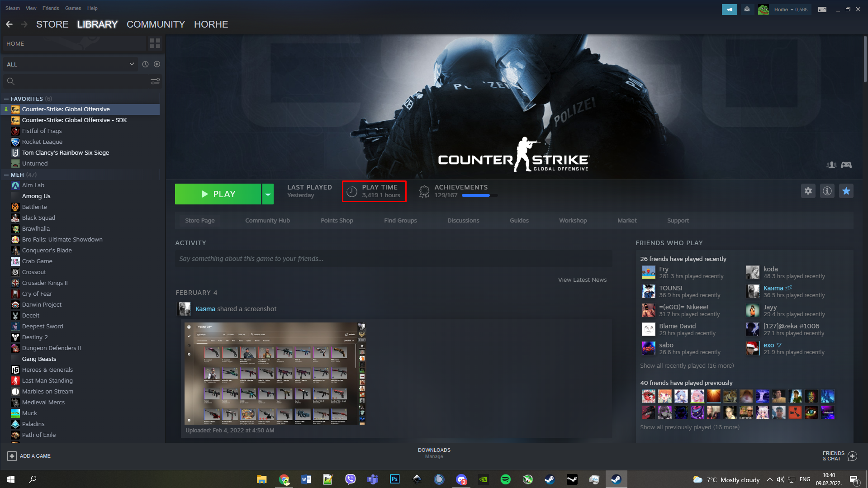Viewport: 868px width, 488px height.
Task: Open Discord from the taskbar
Action: pyautogui.click(x=461, y=479)
